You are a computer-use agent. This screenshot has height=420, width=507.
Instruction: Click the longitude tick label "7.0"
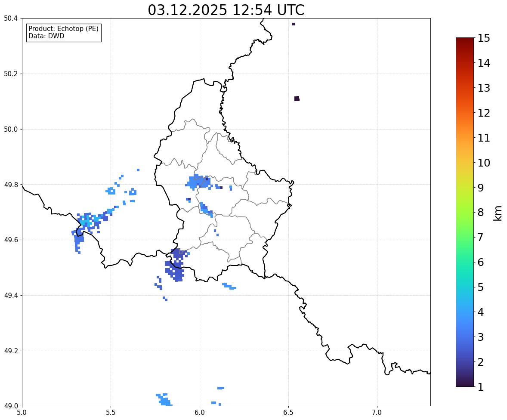point(377,413)
